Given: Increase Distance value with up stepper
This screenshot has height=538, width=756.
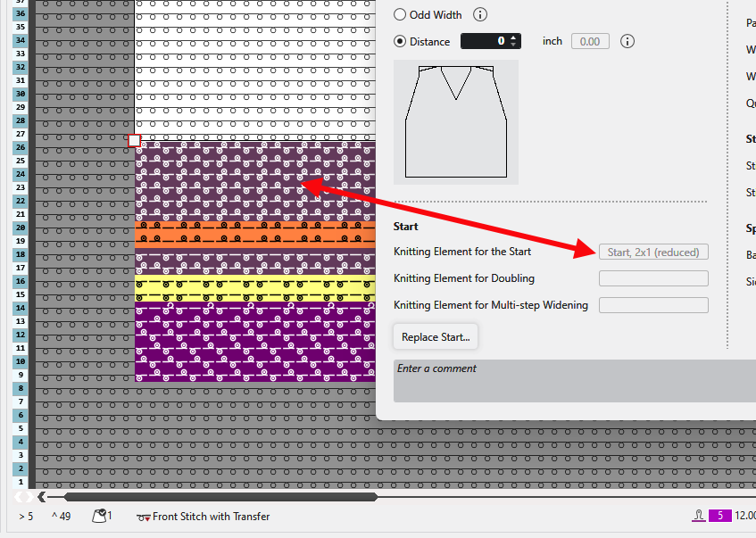Looking at the screenshot, I should pos(514,37).
